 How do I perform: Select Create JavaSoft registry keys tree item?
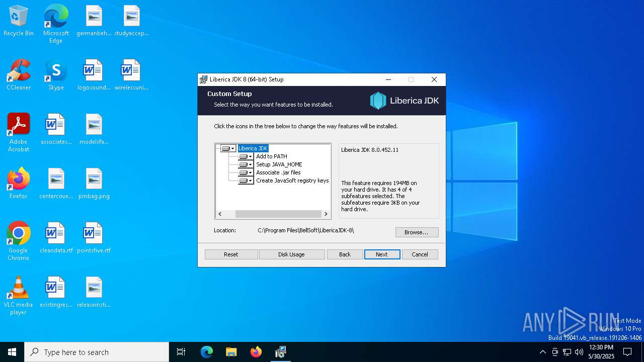pos(292,180)
